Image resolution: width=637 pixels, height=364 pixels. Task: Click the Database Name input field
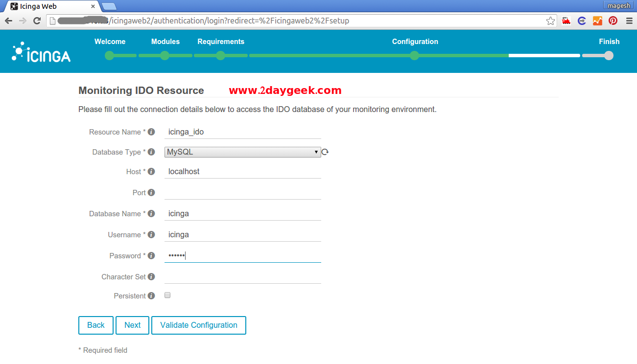(x=243, y=214)
